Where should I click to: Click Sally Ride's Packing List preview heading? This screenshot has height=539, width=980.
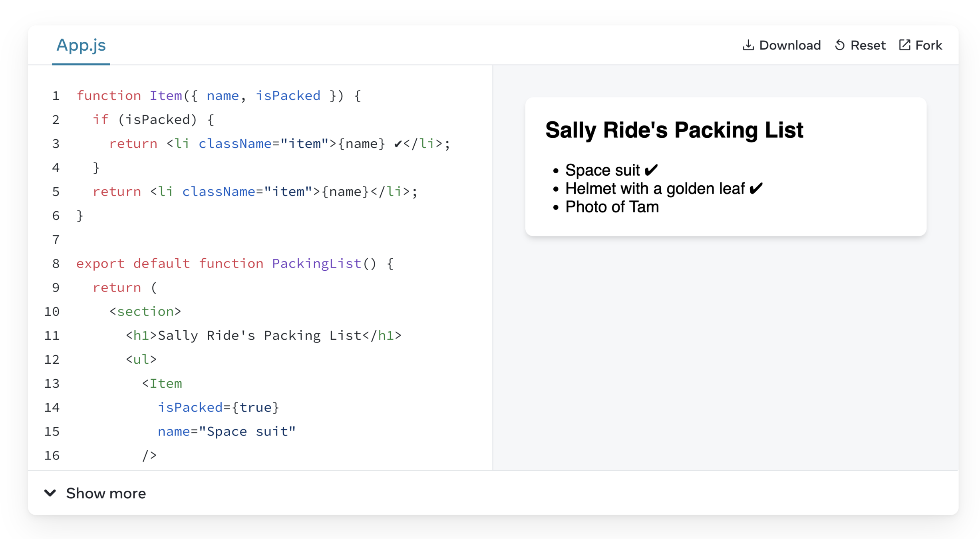[674, 130]
